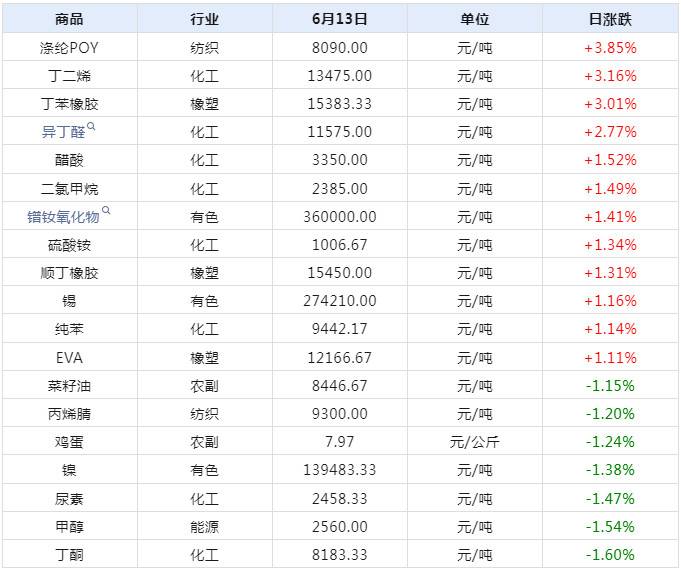Click the 单位 column header
The width and height of the screenshot is (681, 570).
[x=474, y=19]
